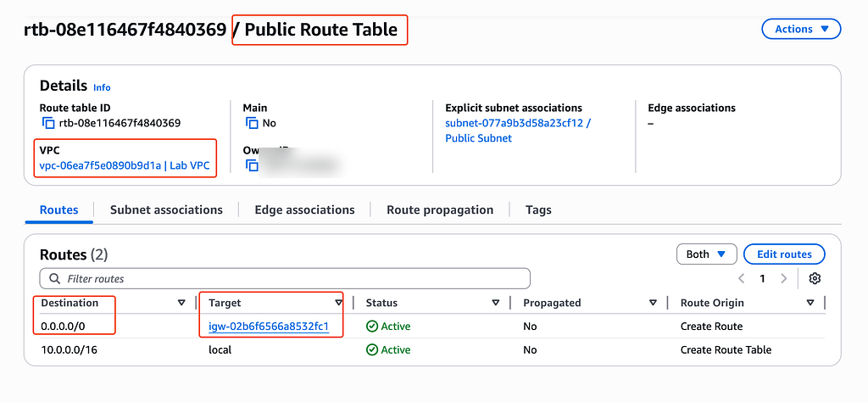The image size is (868, 402).
Task: Sort routes by Destination column
Action: [x=181, y=303]
